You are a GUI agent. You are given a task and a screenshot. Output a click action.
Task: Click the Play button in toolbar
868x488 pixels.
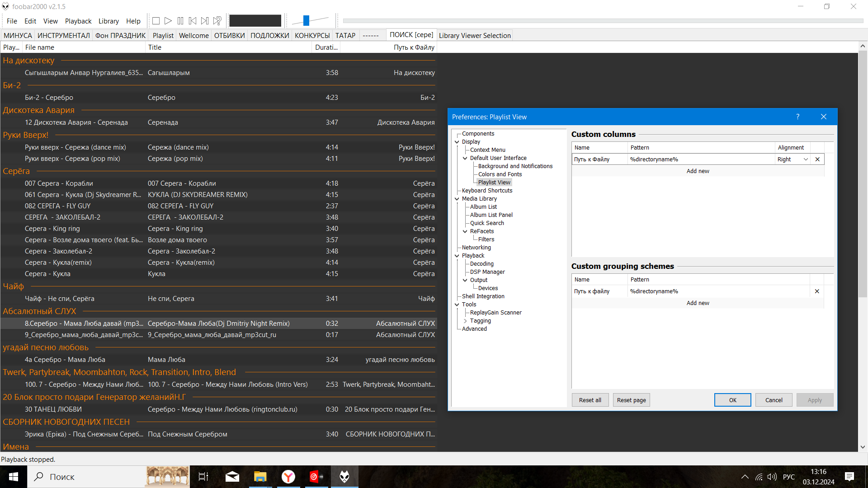168,21
